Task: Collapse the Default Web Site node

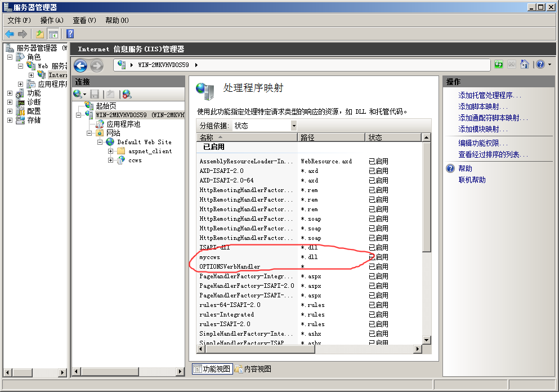Action: click(x=100, y=142)
